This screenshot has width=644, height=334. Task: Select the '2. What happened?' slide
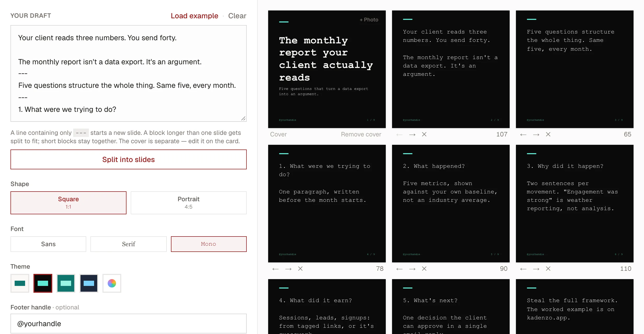pyautogui.click(x=451, y=204)
